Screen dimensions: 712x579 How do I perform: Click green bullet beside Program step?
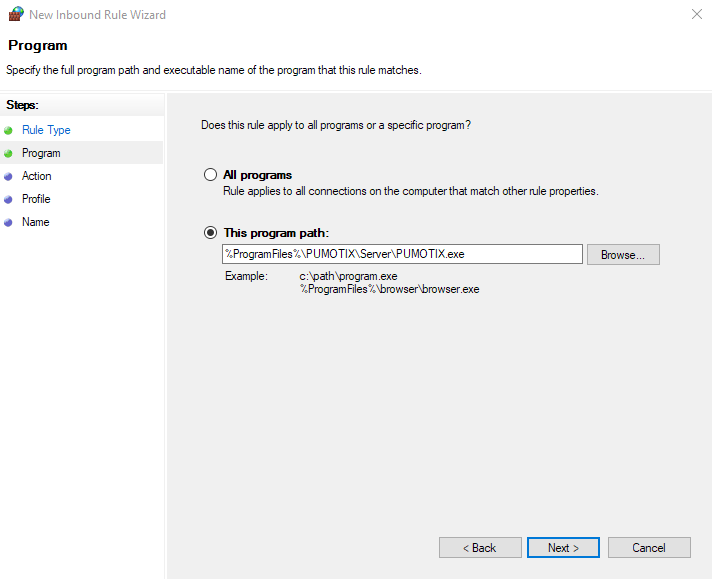pos(8,153)
